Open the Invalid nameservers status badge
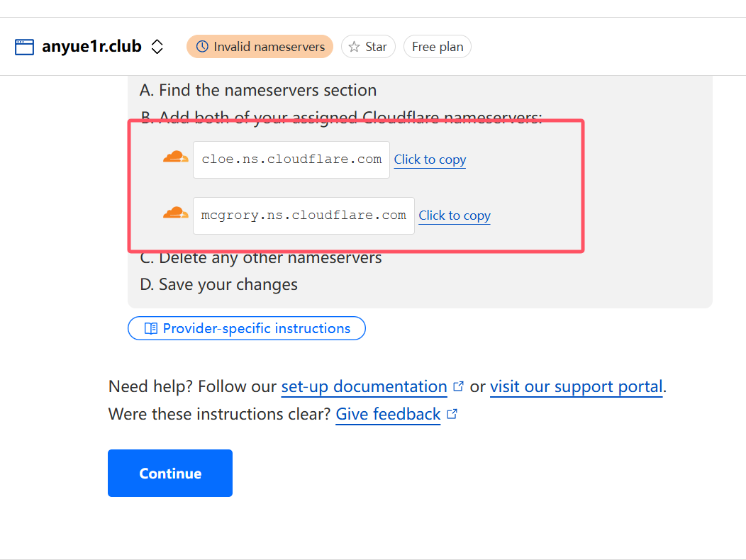This screenshot has width=746, height=560. tap(260, 47)
